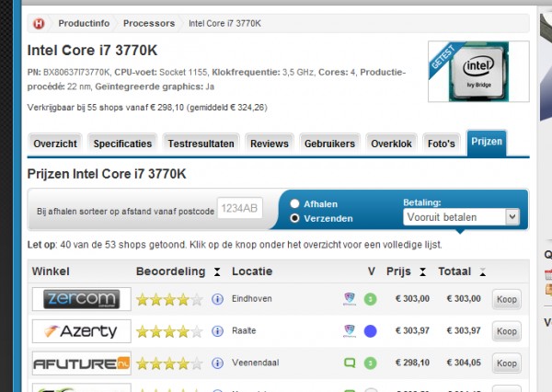Switch to the Testresultaten tab
The image size is (552, 392).
pos(201,144)
